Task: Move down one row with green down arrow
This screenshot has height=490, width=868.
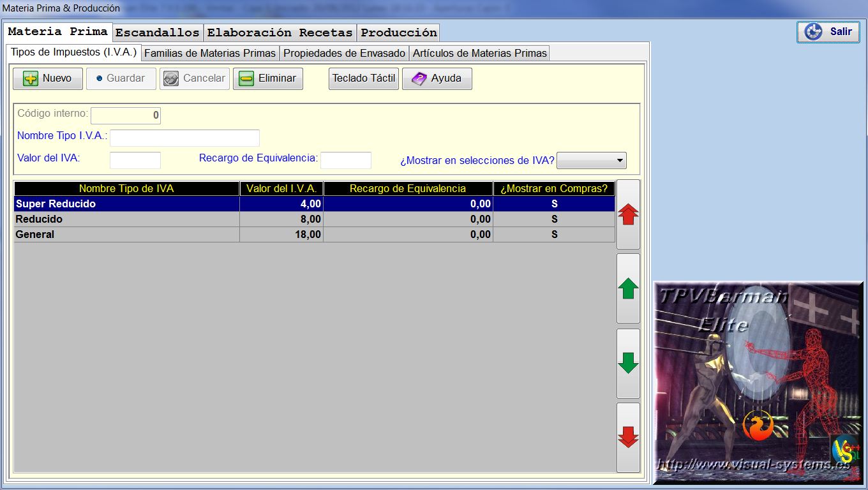Action: (x=628, y=363)
